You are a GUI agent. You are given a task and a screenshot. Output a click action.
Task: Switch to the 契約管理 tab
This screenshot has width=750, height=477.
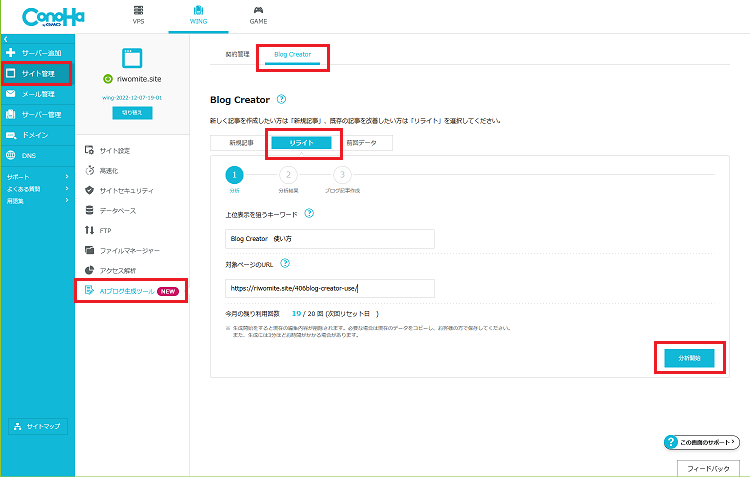[237, 54]
